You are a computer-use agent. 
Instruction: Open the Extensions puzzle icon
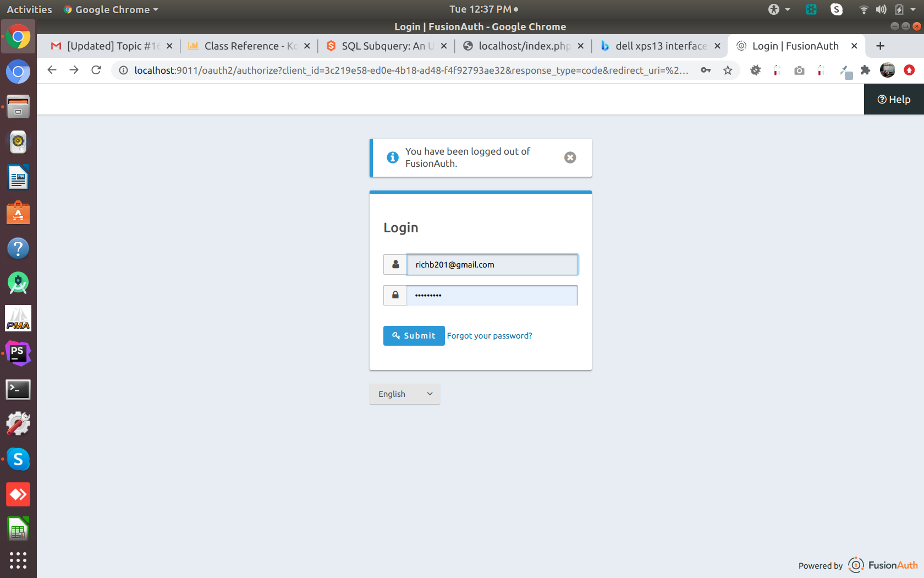click(x=865, y=70)
